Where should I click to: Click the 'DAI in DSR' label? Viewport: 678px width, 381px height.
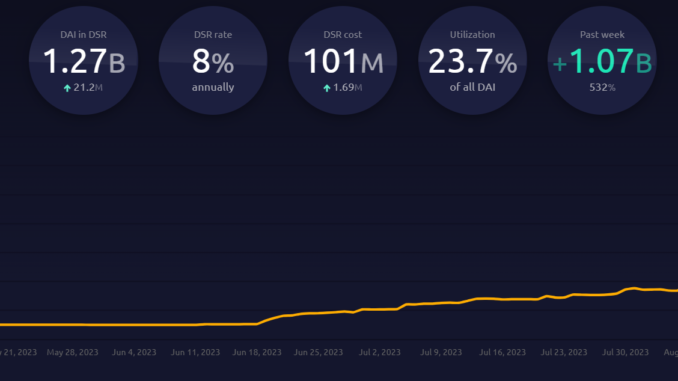pos(83,35)
